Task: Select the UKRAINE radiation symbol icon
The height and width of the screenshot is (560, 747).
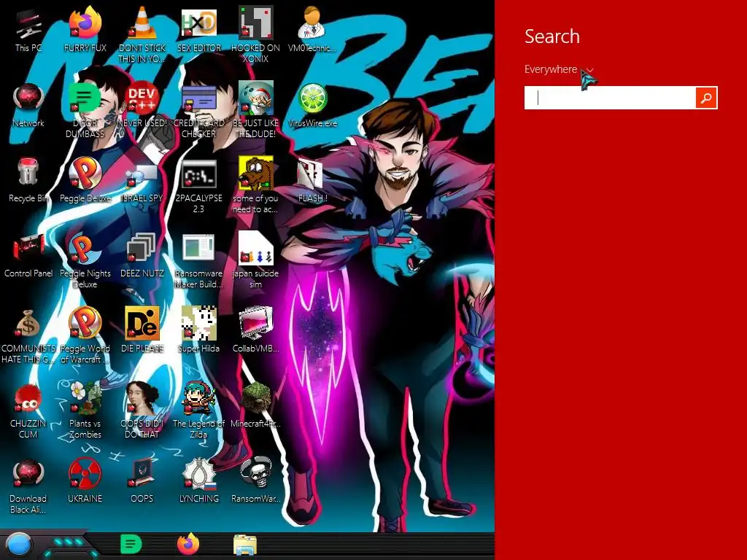Action: [x=85, y=474]
